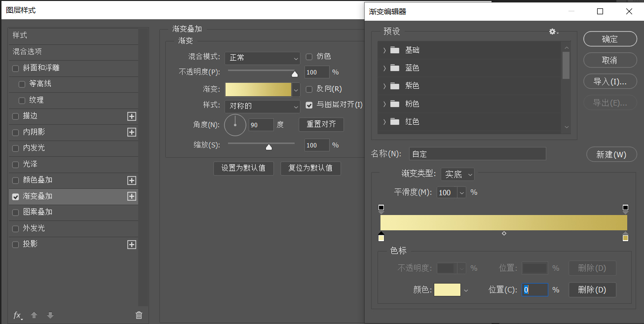Click 复位为默认值 button
The width and height of the screenshot is (644, 324).
pyautogui.click(x=310, y=168)
